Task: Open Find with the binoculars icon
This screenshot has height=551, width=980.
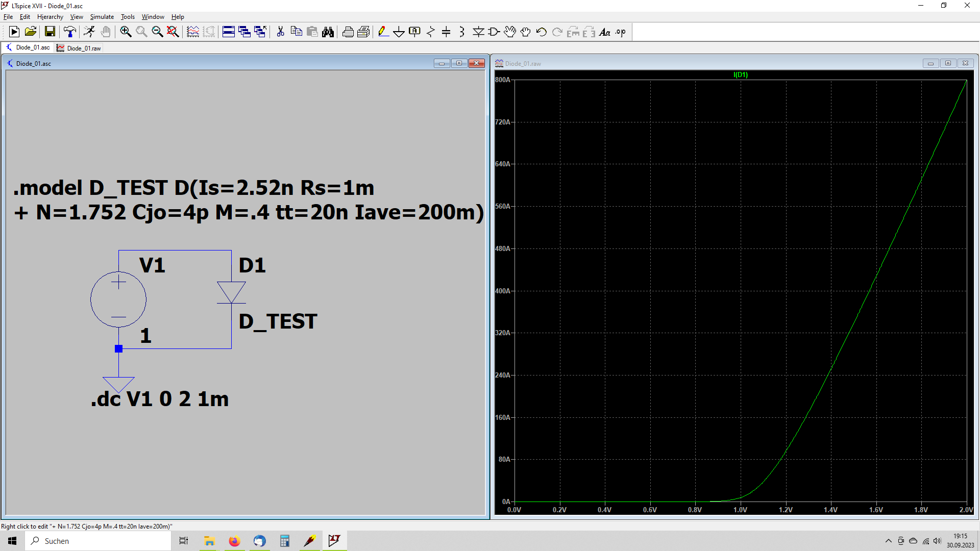Action: (x=328, y=32)
